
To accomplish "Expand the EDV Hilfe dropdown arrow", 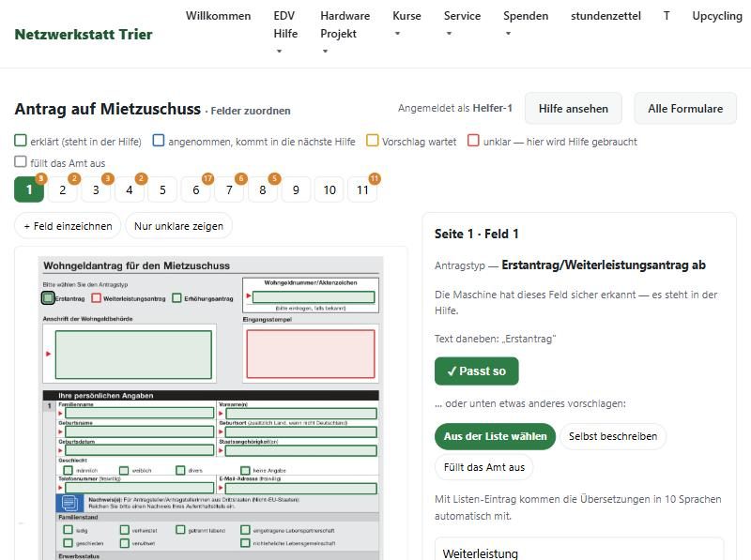I will pos(279,52).
